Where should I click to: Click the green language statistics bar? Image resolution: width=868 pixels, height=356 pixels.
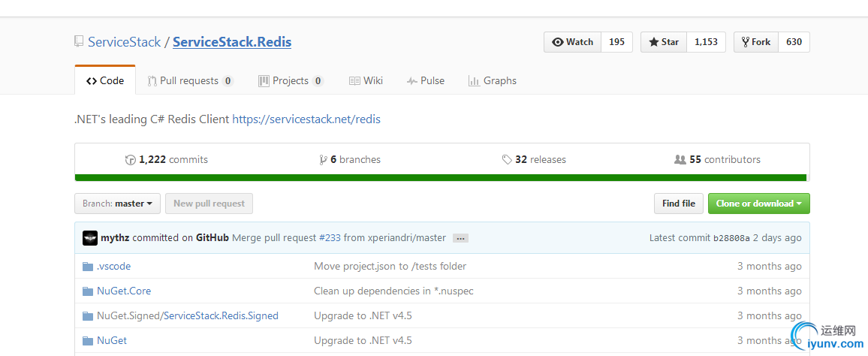[x=441, y=178]
